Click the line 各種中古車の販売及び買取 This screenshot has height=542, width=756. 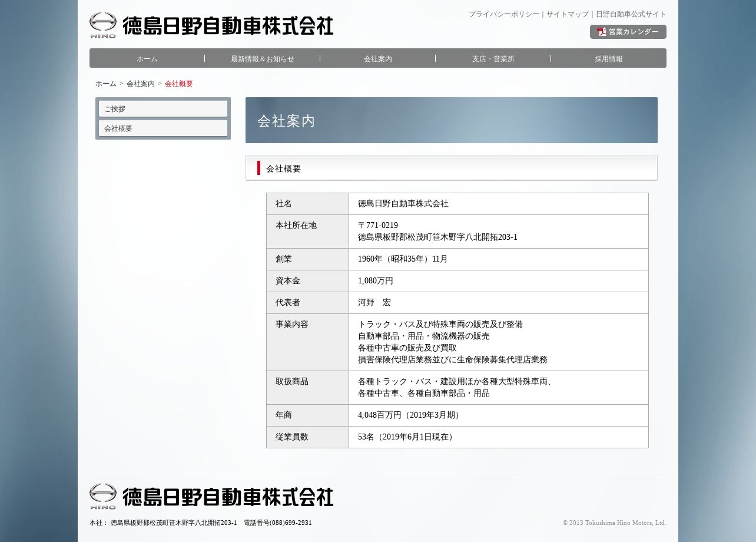coord(407,348)
